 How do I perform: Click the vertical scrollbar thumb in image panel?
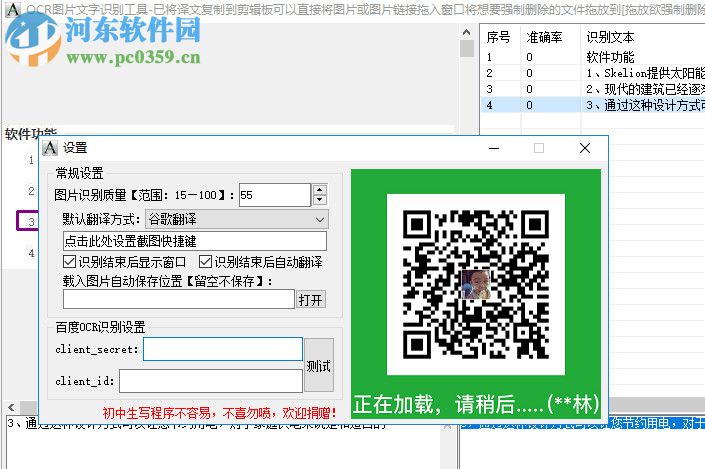coord(467,49)
